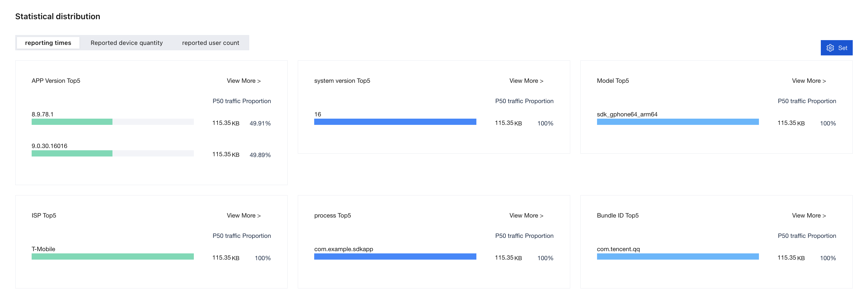Click the 49.91% proportion value
This screenshot has width=868, height=300.
click(260, 123)
